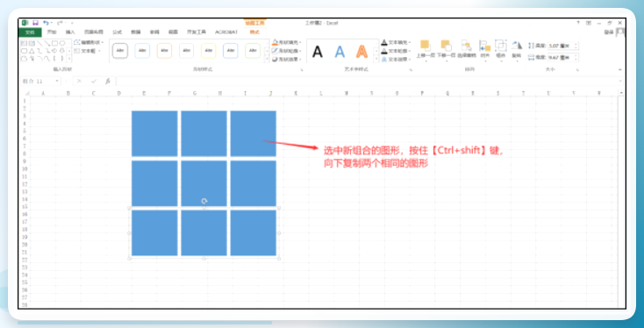Select the text box shape in shapes gallery
Image resolution: width=644 pixels, height=328 pixels.
pyautogui.click(x=24, y=43)
